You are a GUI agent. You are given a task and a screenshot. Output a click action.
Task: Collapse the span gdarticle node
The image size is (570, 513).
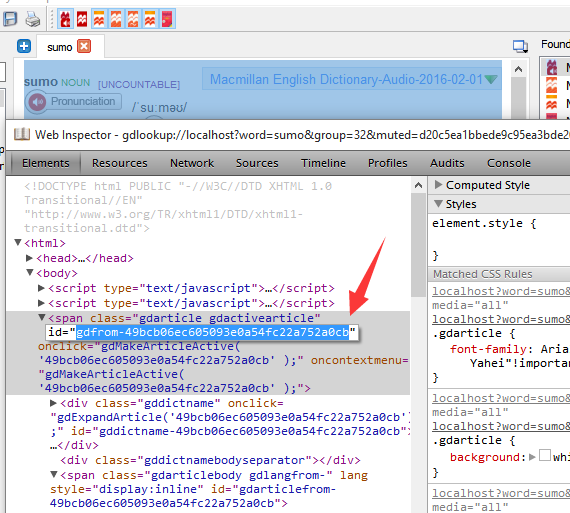coord(42,317)
